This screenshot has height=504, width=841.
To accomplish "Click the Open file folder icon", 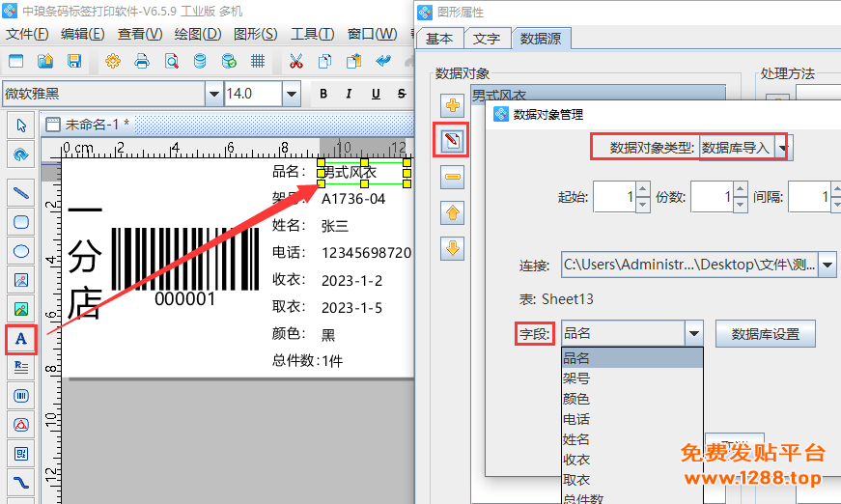I will pos(45,61).
